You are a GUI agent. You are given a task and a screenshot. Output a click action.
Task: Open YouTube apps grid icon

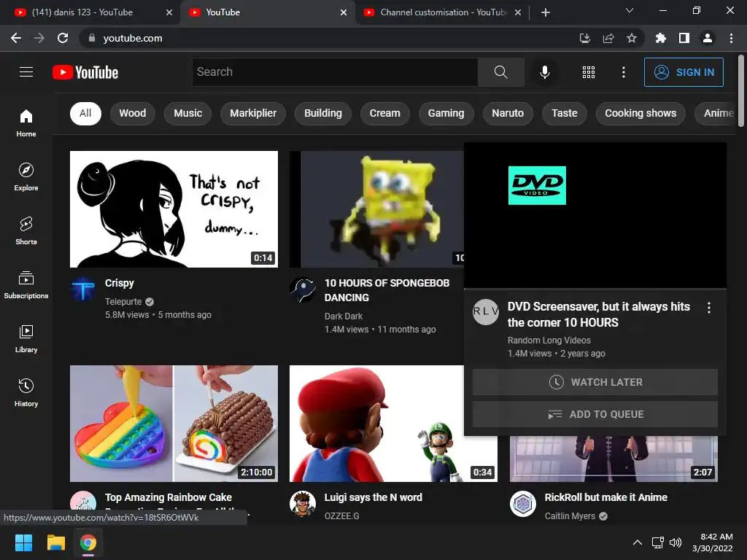coord(589,72)
